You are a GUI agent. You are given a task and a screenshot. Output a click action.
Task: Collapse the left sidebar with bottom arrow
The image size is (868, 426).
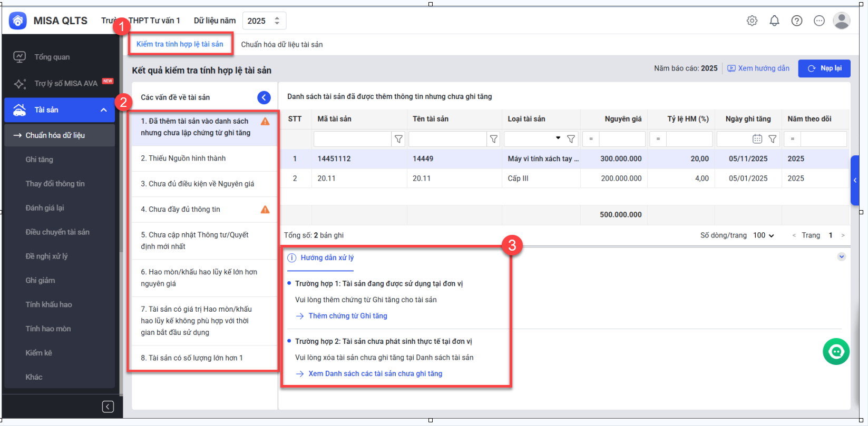[x=108, y=407]
